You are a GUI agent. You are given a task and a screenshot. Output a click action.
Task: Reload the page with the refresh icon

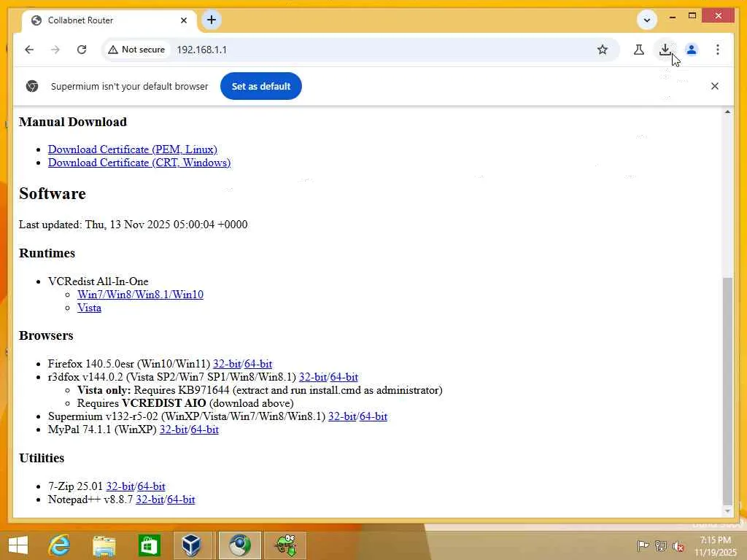coord(82,50)
